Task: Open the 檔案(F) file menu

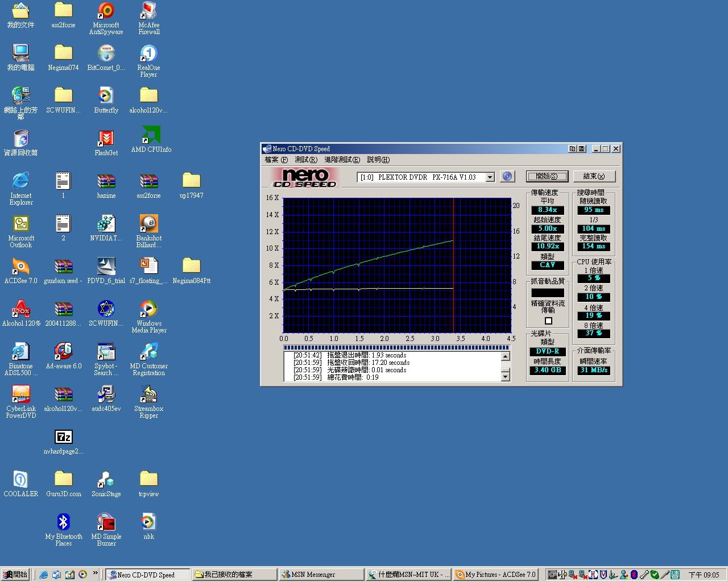Action: tap(276, 160)
